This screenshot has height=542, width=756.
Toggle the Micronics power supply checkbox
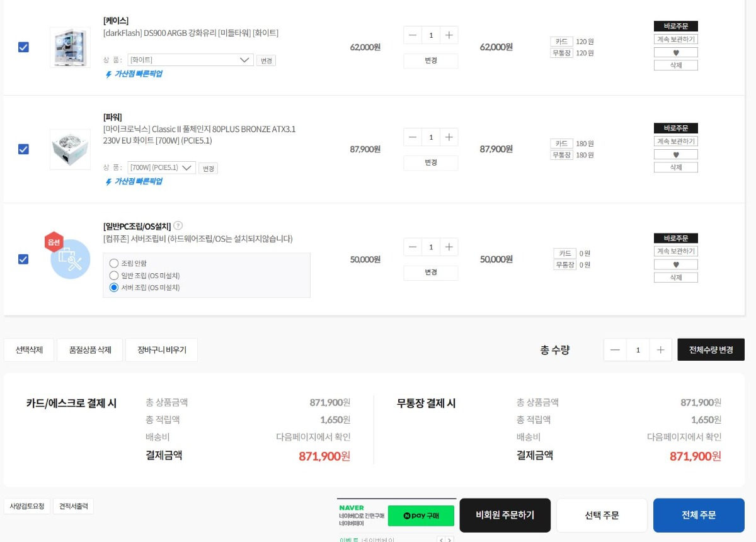pos(23,149)
